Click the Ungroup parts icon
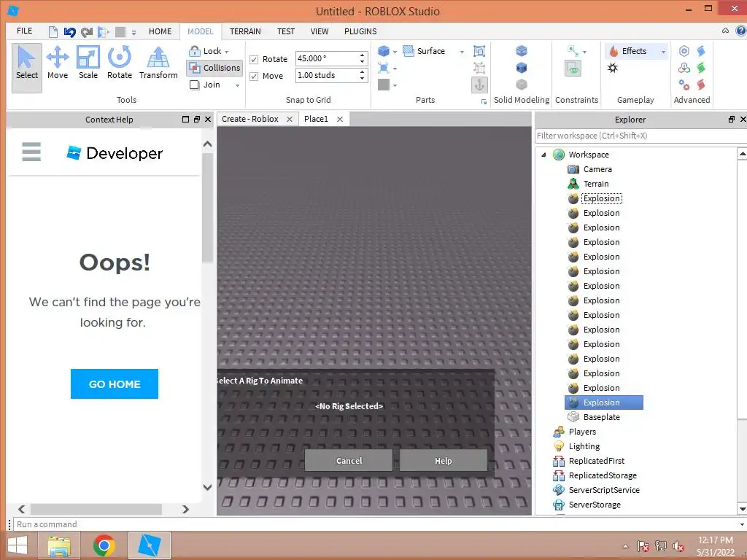The image size is (747, 560). [479, 68]
